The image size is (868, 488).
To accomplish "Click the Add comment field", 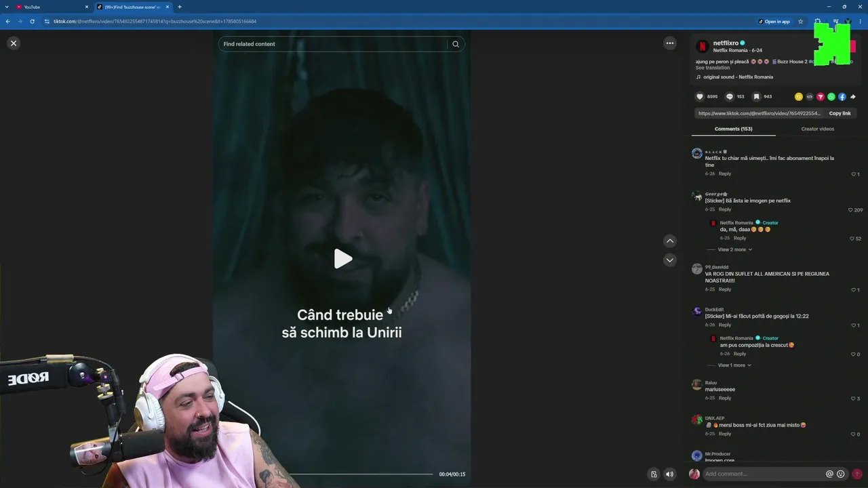I will (763, 474).
